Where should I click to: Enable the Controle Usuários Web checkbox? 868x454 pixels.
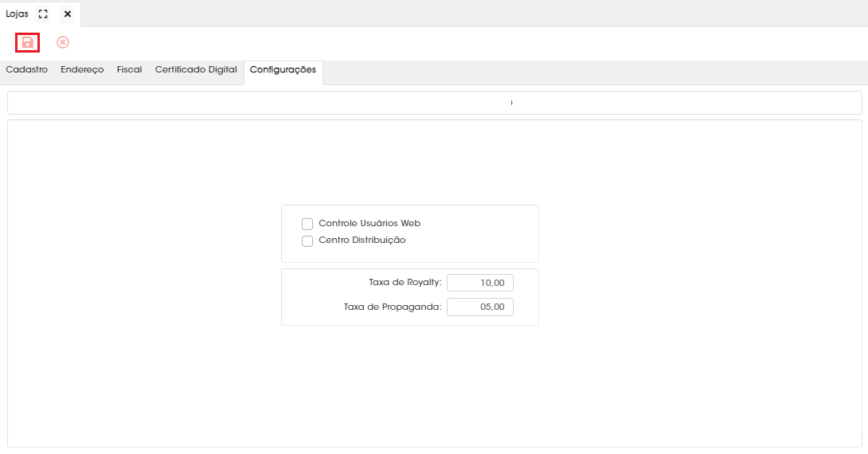[307, 224]
